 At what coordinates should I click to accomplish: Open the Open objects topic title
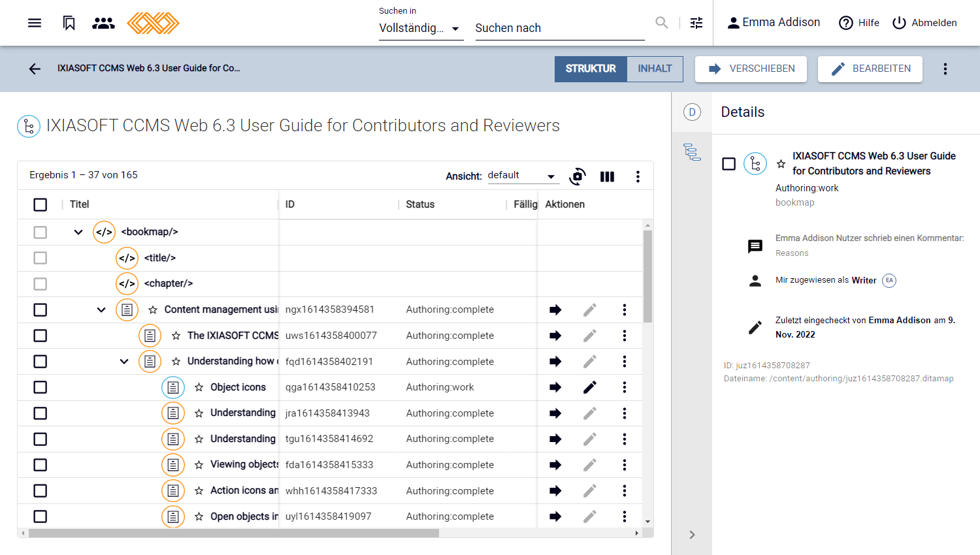244,516
